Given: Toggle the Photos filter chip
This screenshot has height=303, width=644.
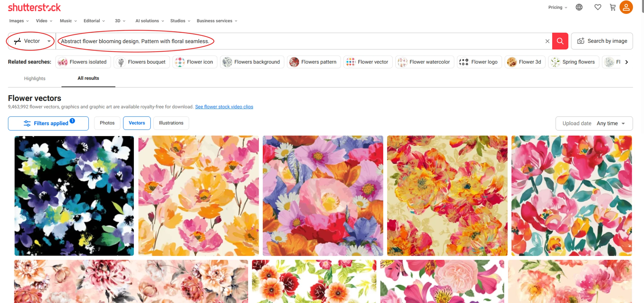Looking at the screenshot, I should pyautogui.click(x=107, y=123).
